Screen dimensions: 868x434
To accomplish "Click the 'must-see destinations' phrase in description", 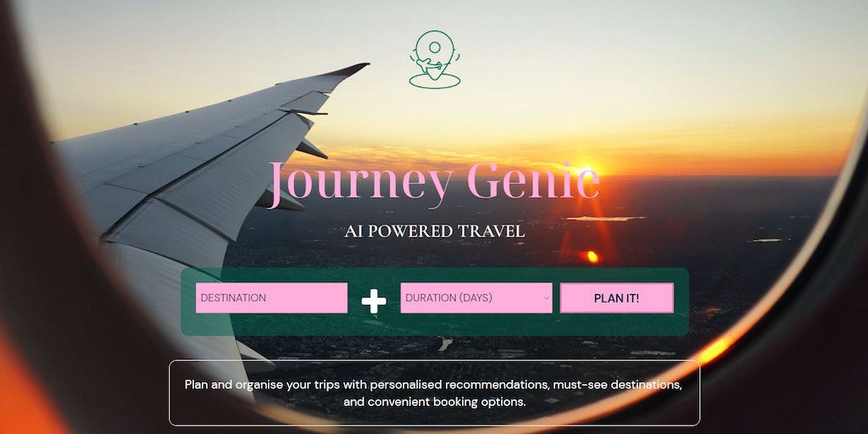I will click(x=617, y=384).
